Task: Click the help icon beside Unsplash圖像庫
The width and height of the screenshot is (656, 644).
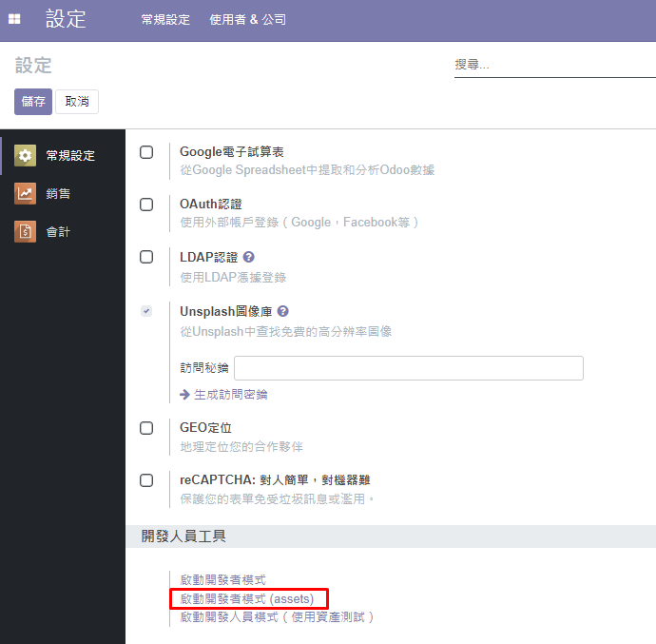Action: tap(282, 311)
